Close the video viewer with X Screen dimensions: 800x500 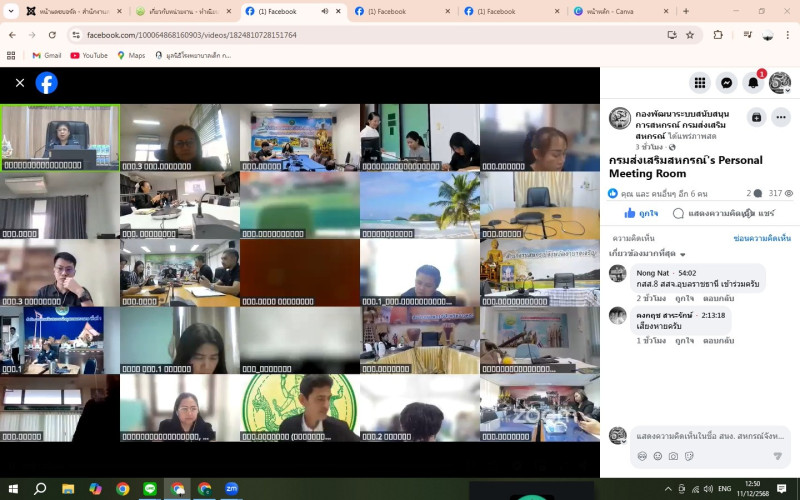point(20,83)
